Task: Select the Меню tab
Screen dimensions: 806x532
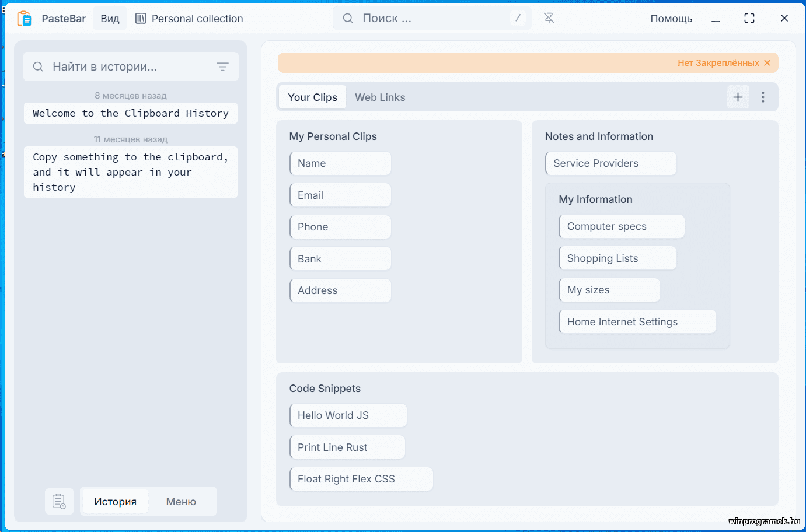Action: (181, 502)
